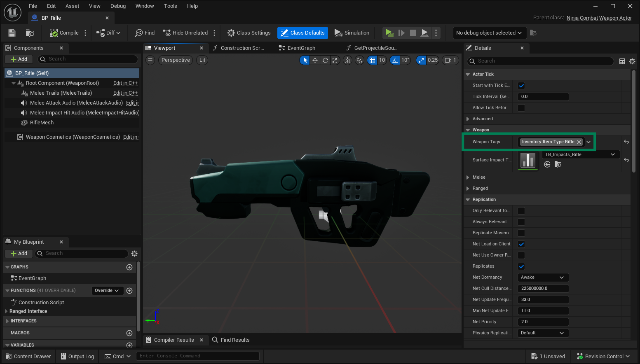Open the debug object selector dropdown

tap(489, 33)
